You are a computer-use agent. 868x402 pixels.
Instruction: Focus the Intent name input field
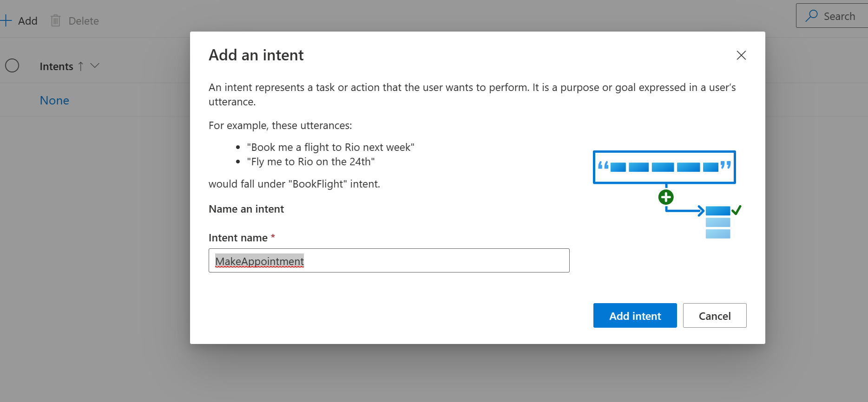click(389, 260)
